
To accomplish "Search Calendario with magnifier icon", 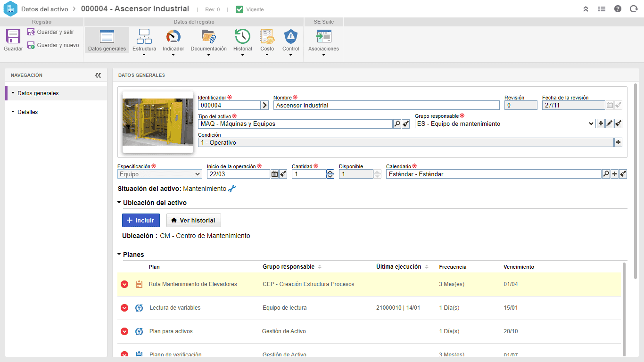I will click(606, 174).
